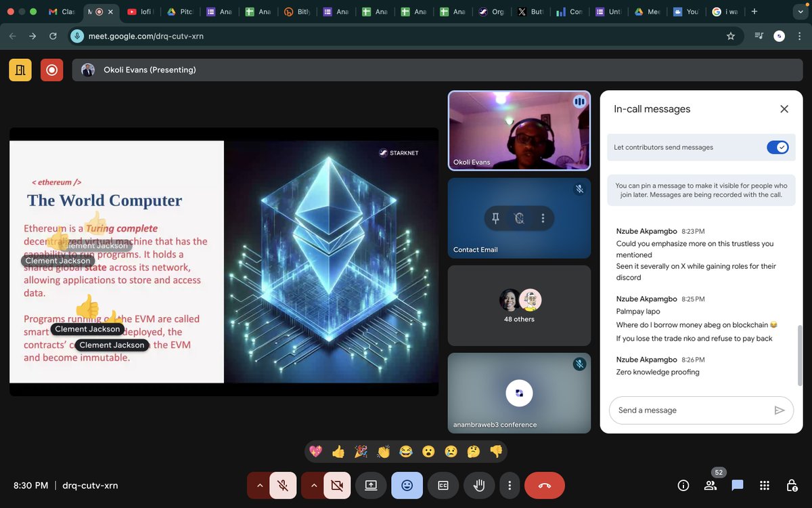The image size is (812, 508).
Task: Send the thumbs down reaction
Action: tap(496, 451)
